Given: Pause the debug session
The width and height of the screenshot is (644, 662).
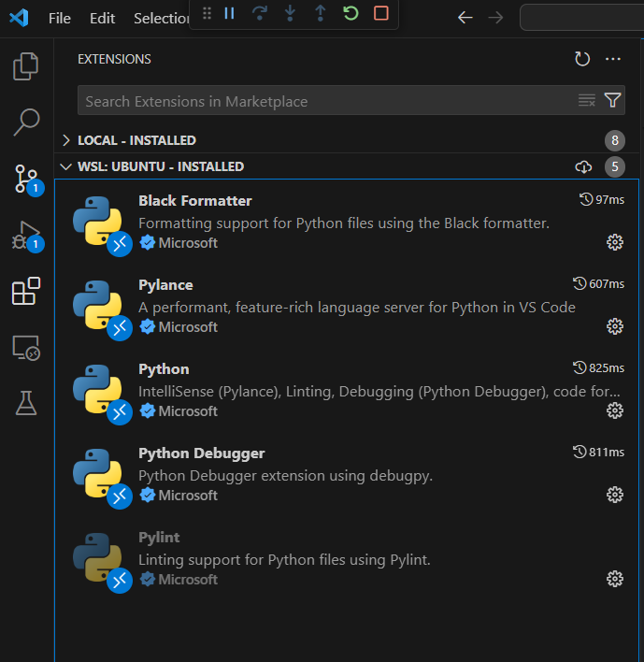Looking at the screenshot, I should point(229,13).
